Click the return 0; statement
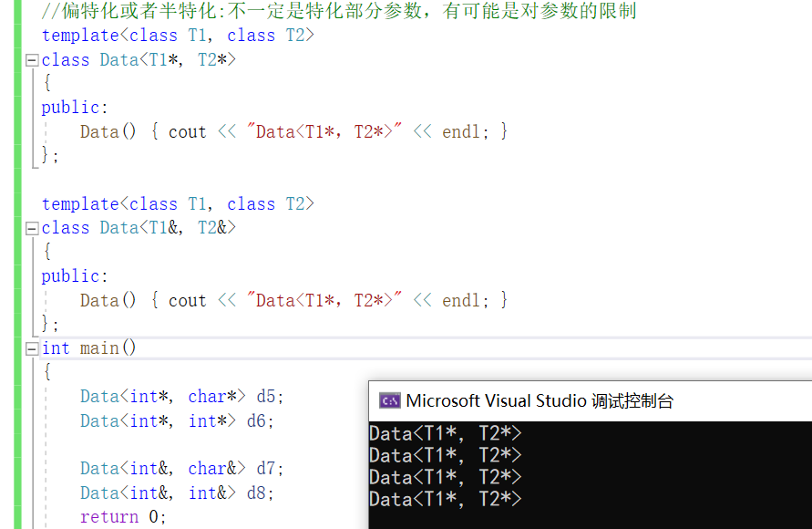812x529 pixels. [x=123, y=516]
